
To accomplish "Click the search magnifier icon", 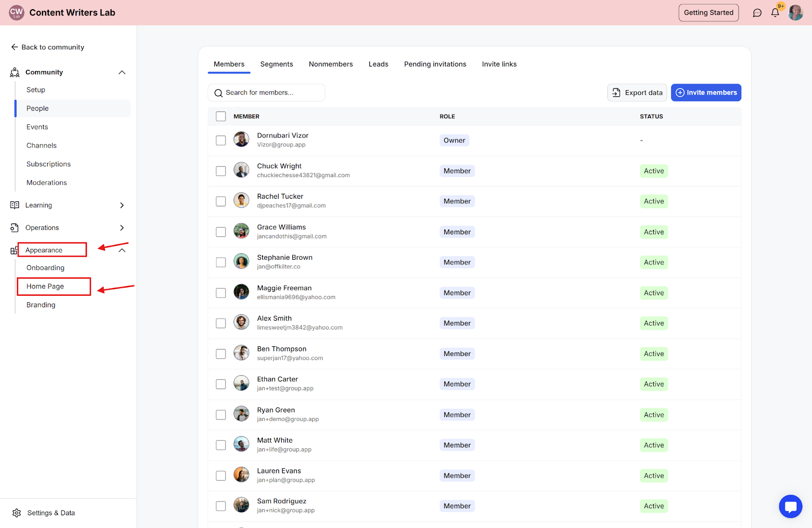I will [x=219, y=93].
